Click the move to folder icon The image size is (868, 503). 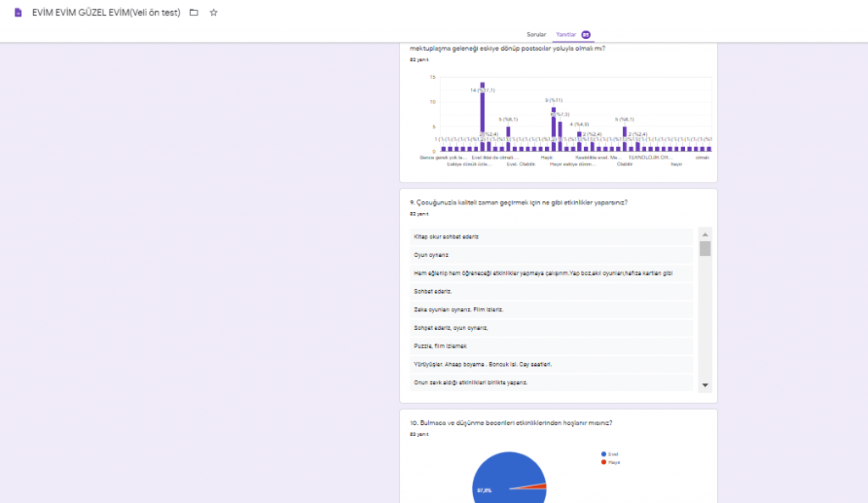point(194,13)
